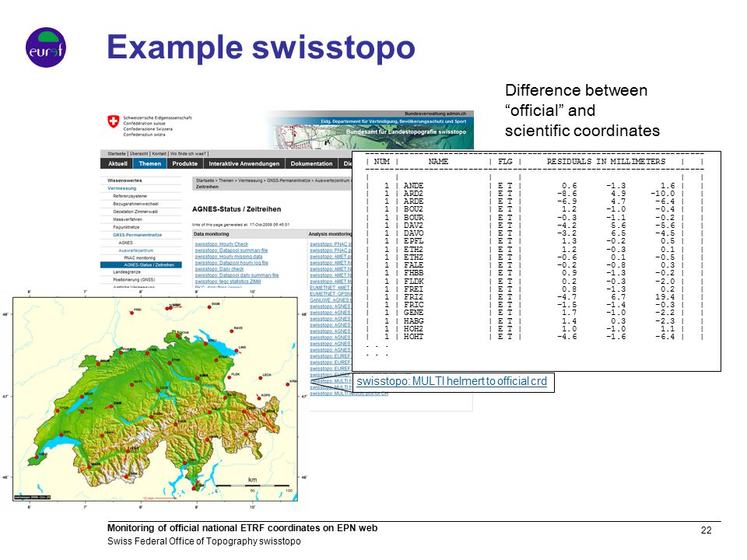Select the LINO station marker on the map
The width and height of the screenshot is (747, 560).
(x=235, y=350)
